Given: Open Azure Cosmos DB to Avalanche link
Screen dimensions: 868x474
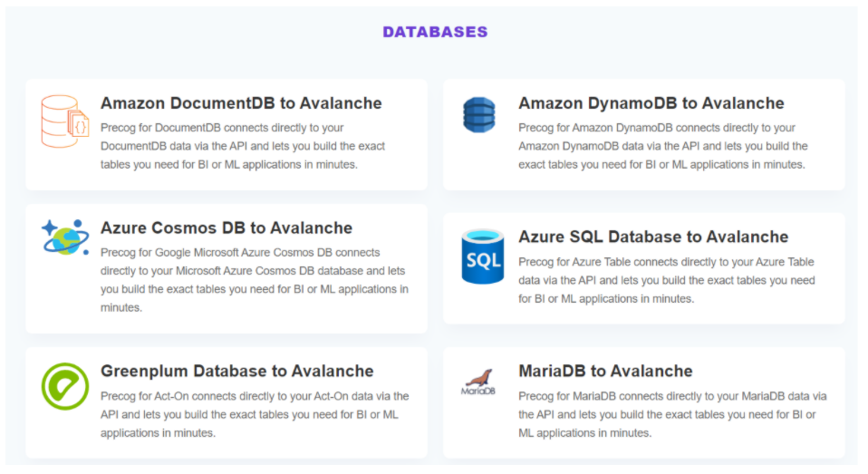Looking at the screenshot, I should (x=226, y=227).
